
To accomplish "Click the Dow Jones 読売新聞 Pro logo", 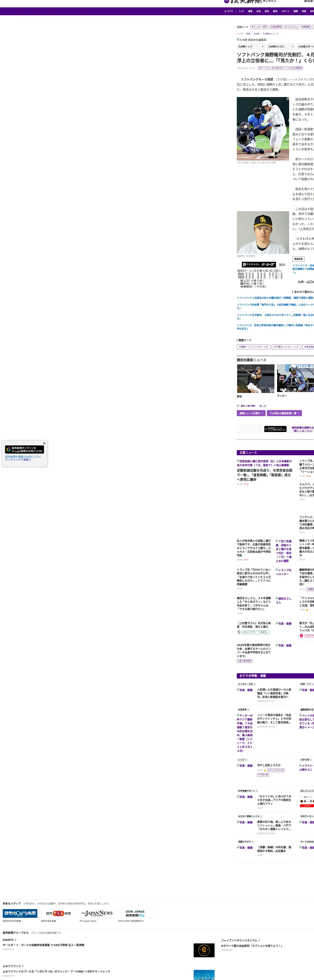I will [135, 913].
